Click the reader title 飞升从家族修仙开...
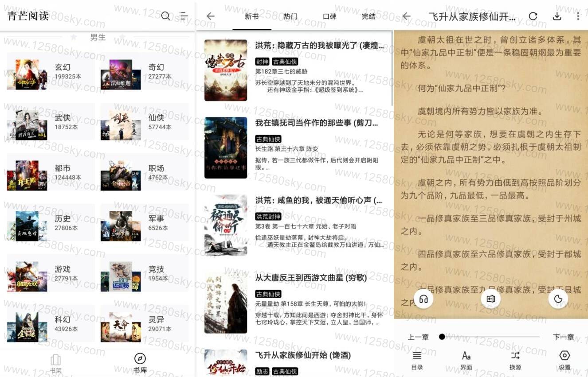 coord(472,16)
